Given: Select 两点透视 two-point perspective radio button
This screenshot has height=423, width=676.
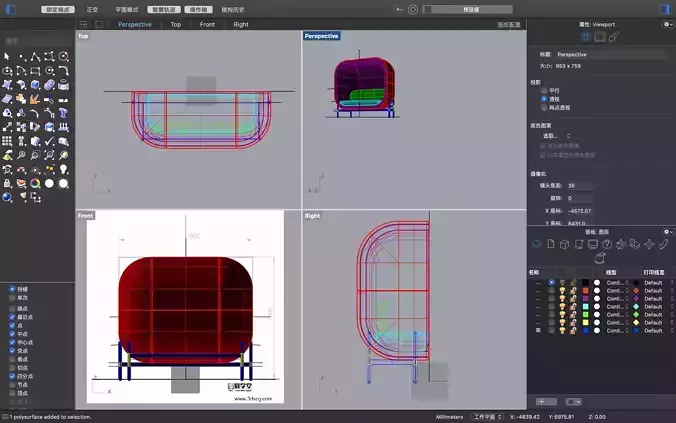Looking at the screenshot, I should [544, 107].
